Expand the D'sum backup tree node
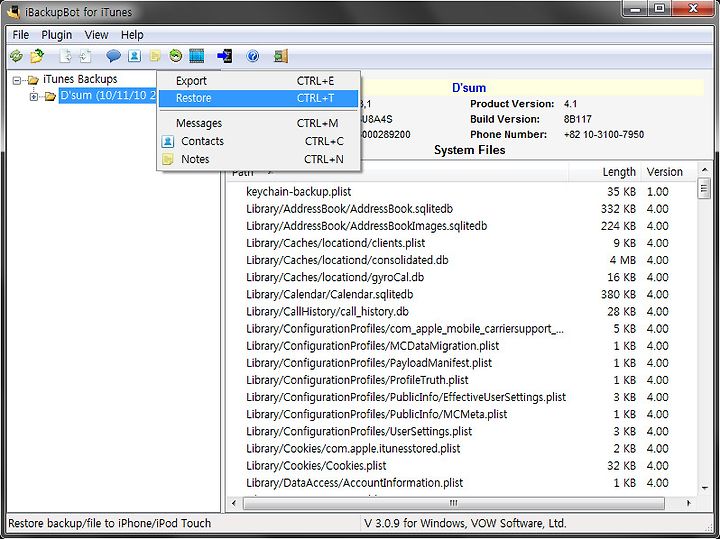720x539 pixels. 34,97
